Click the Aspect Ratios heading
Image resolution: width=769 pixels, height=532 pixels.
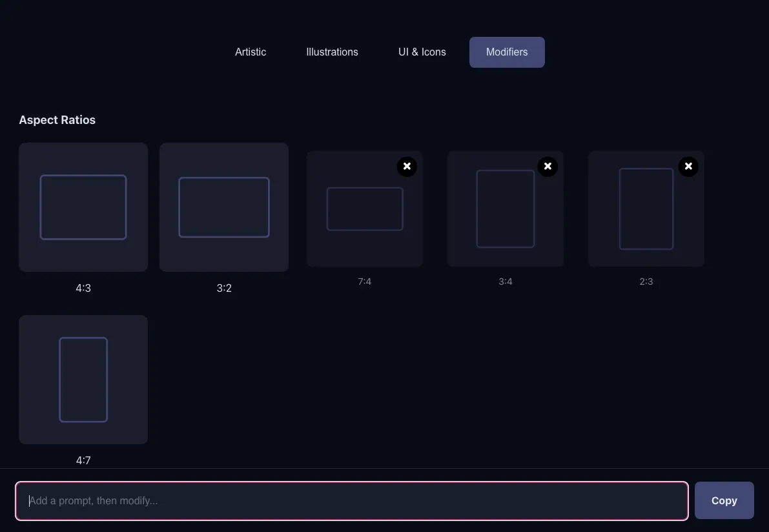pyautogui.click(x=57, y=119)
